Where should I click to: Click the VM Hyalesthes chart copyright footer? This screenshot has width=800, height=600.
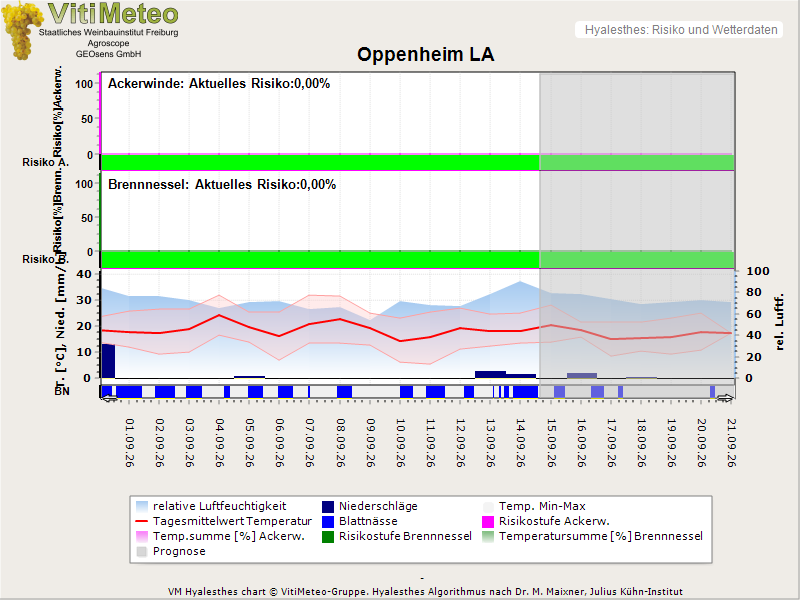[425, 592]
